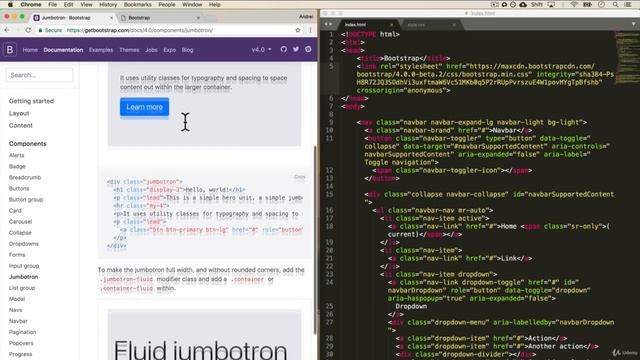The width and height of the screenshot is (640, 360).
Task: Click the Bootstrap logo in the navbar
Action: (10, 50)
